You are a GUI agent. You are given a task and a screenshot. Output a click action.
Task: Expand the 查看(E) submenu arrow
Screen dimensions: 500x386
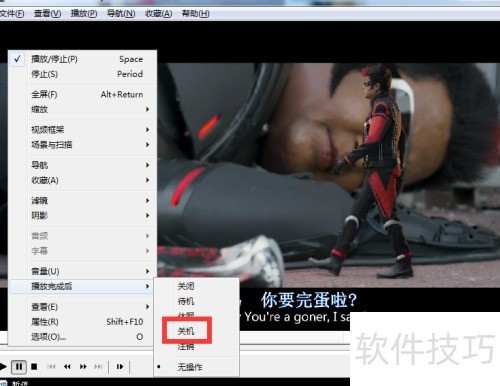pos(147,307)
